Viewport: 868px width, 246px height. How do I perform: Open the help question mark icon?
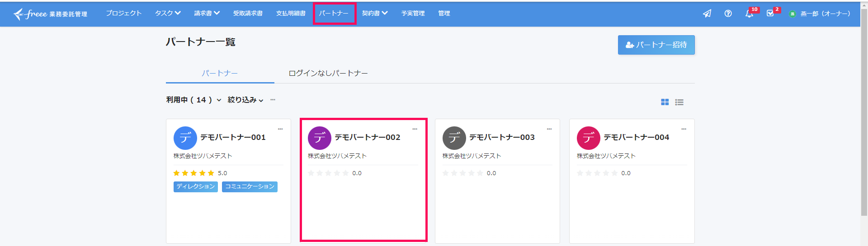(728, 14)
